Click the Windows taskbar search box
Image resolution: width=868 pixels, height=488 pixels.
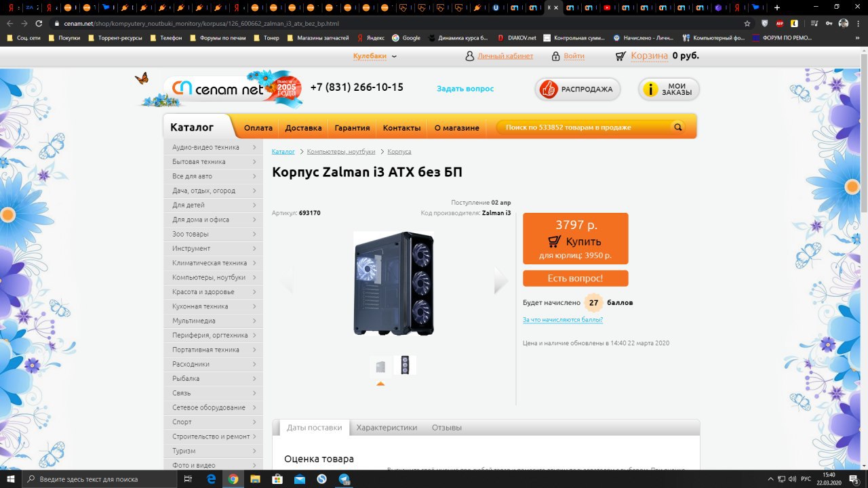point(100,479)
